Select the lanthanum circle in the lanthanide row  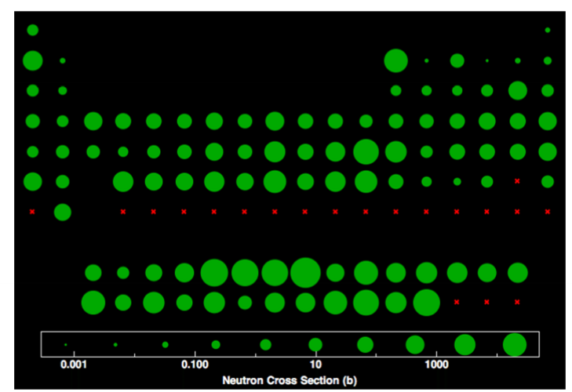click(93, 273)
